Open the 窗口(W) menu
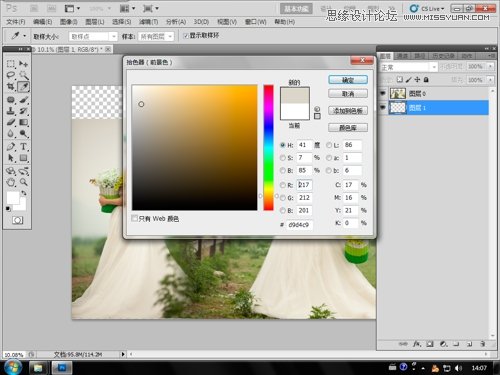The width and height of the screenshot is (500, 375). click(x=256, y=22)
